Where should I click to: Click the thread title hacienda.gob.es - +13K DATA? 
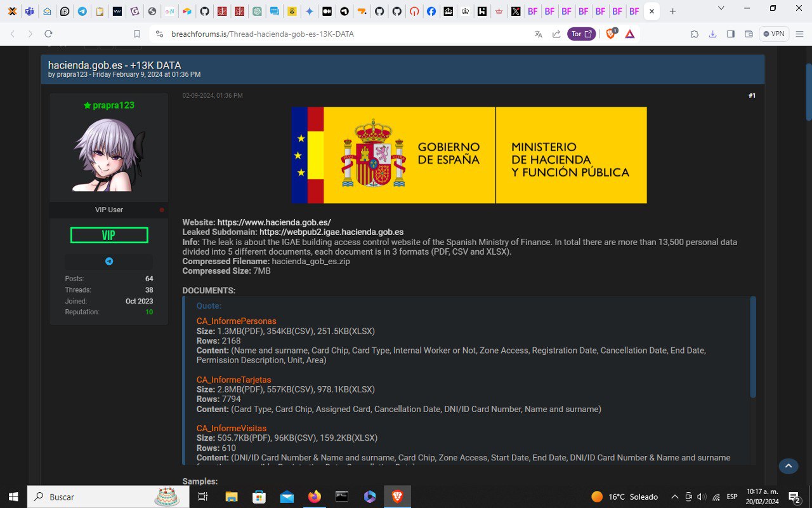[x=115, y=65]
